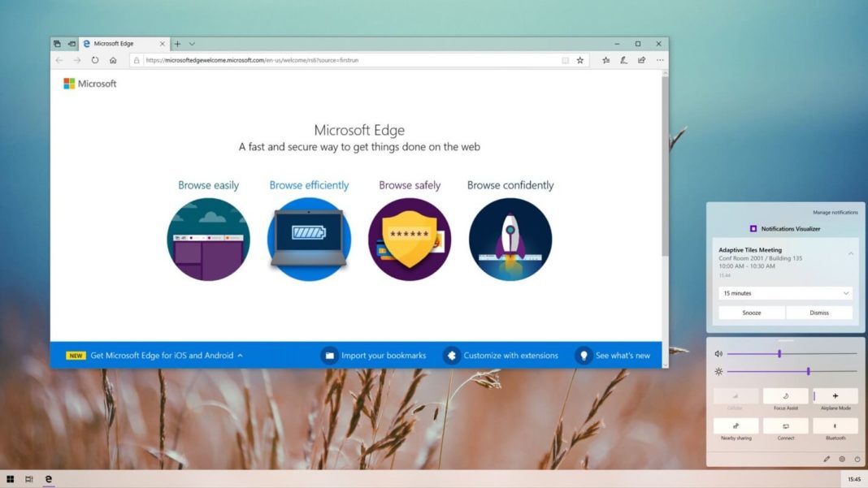Start a web note with the pen icon
This screenshot has width=868, height=488.
tap(624, 60)
